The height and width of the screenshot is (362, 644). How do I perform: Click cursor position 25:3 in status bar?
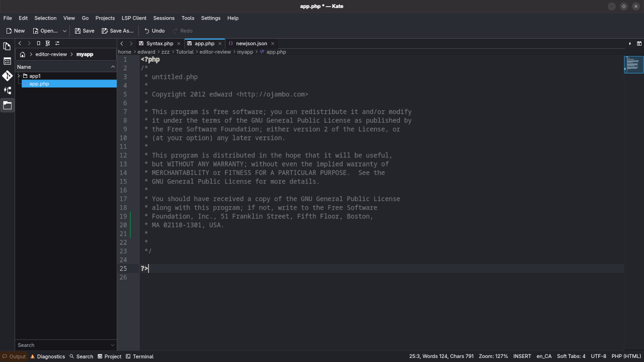click(x=441, y=356)
